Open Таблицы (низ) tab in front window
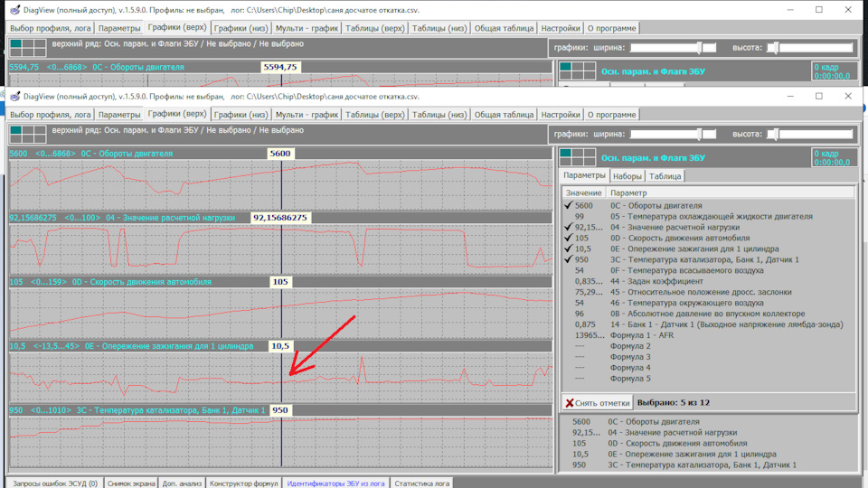868x488 pixels. click(x=439, y=115)
